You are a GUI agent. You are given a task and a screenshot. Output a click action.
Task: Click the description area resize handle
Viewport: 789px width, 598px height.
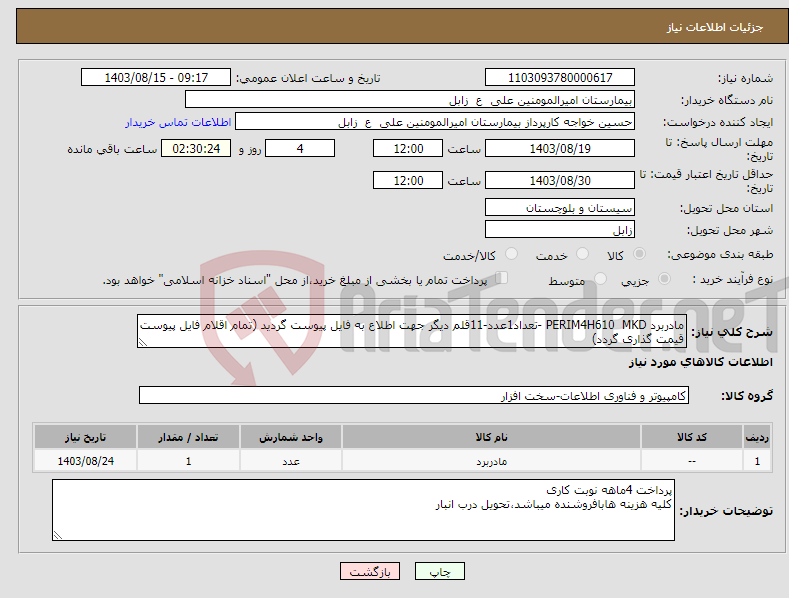(x=143, y=343)
